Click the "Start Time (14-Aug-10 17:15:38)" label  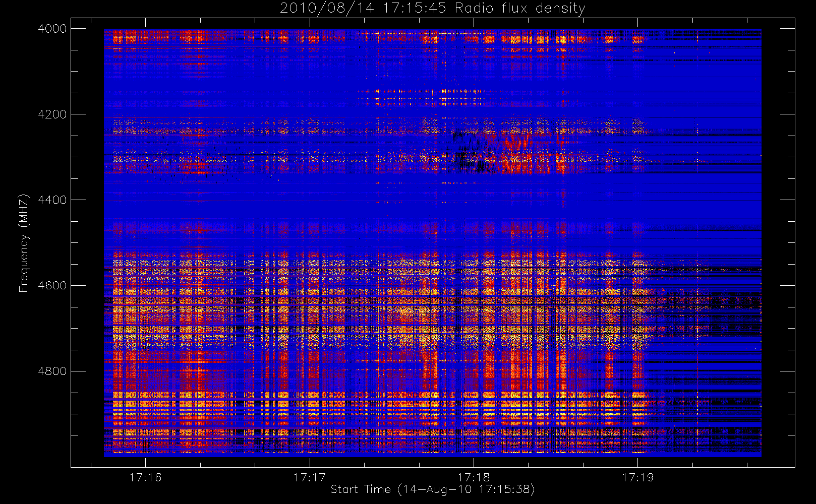pyautogui.click(x=432, y=489)
